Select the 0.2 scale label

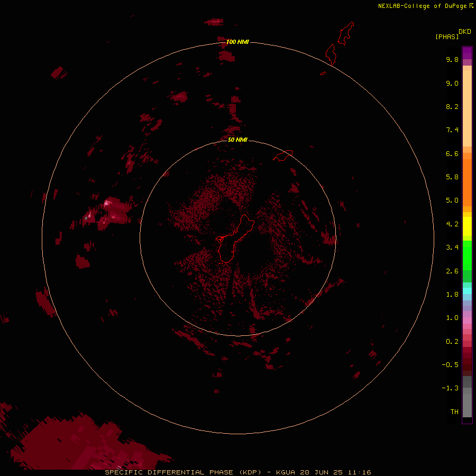(x=452, y=342)
